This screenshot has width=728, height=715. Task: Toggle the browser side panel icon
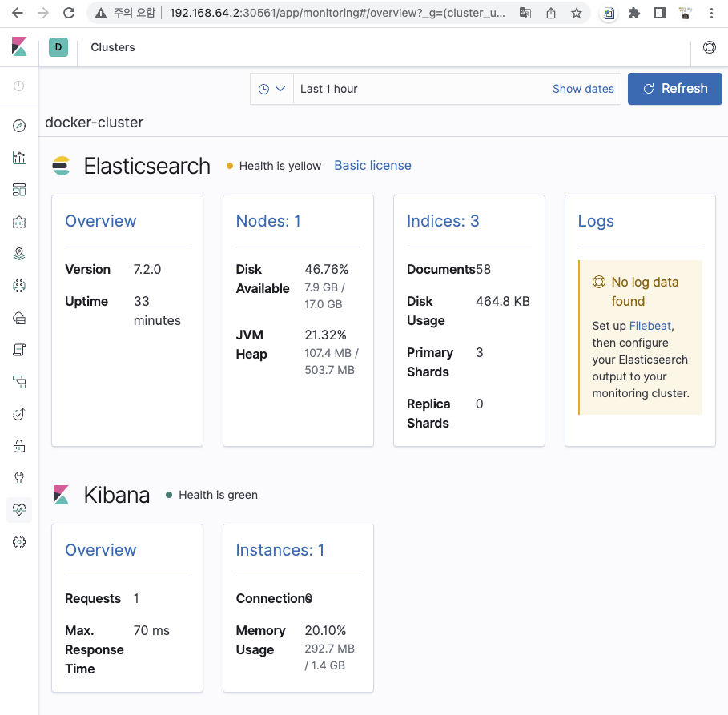(x=660, y=13)
